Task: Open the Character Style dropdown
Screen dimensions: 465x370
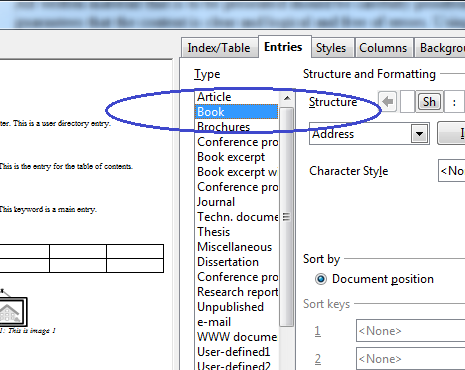Action: pos(451,171)
